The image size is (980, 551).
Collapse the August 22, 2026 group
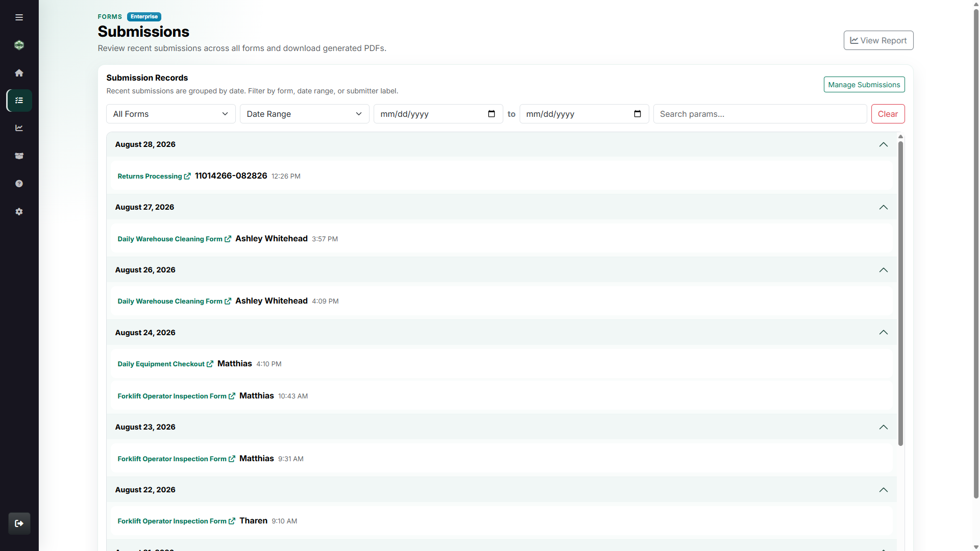[884, 490]
